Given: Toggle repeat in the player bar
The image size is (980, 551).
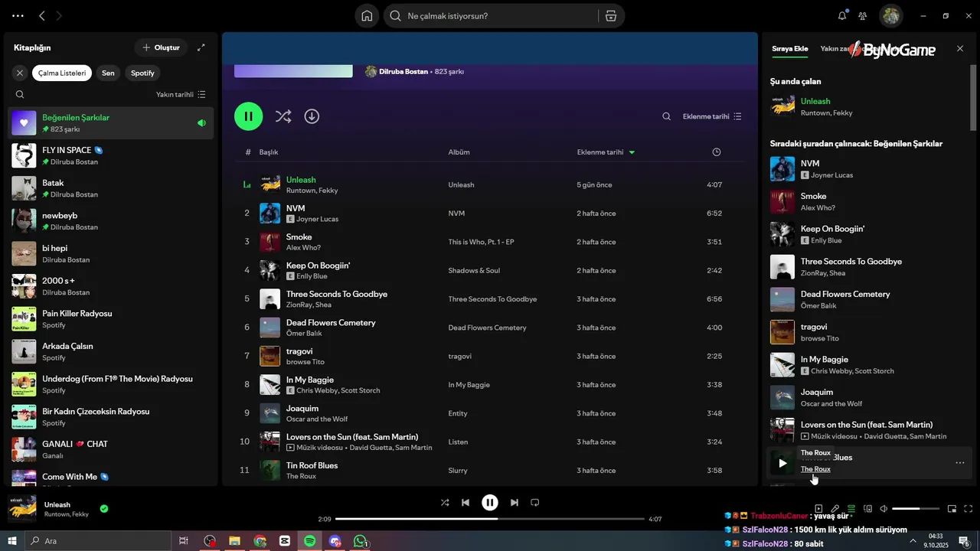Looking at the screenshot, I should [535, 503].
